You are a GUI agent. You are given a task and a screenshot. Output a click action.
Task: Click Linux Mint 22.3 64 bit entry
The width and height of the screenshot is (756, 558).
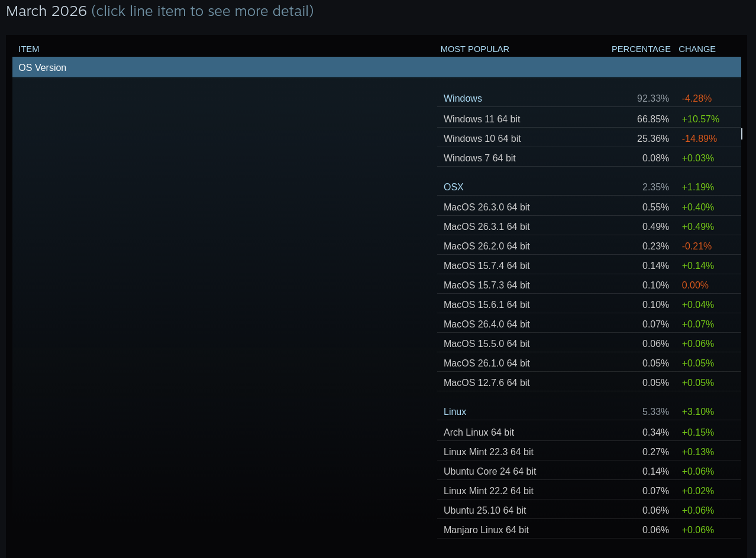coord(589,452)
